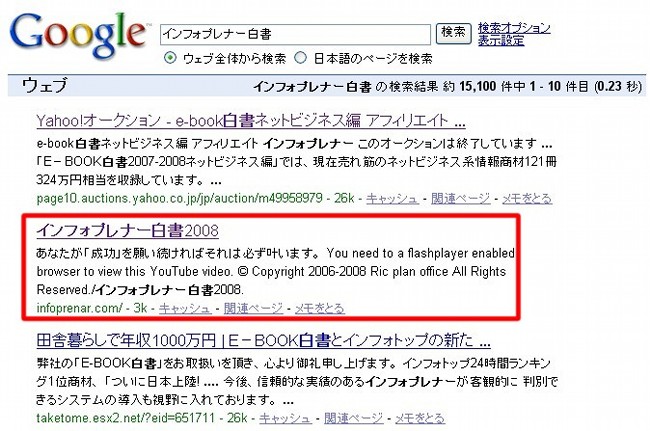
Task: Click the Google logo
Action: tap(78, 35)
